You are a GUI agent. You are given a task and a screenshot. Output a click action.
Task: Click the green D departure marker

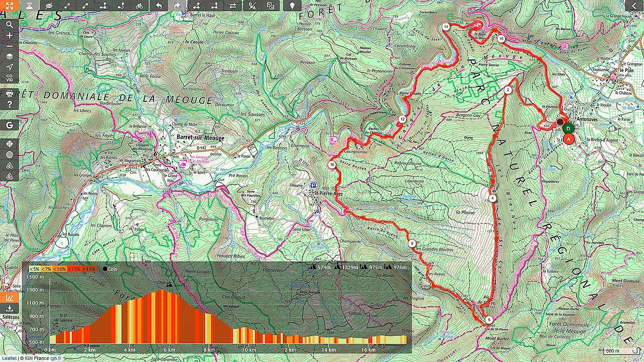coord(568,128)
